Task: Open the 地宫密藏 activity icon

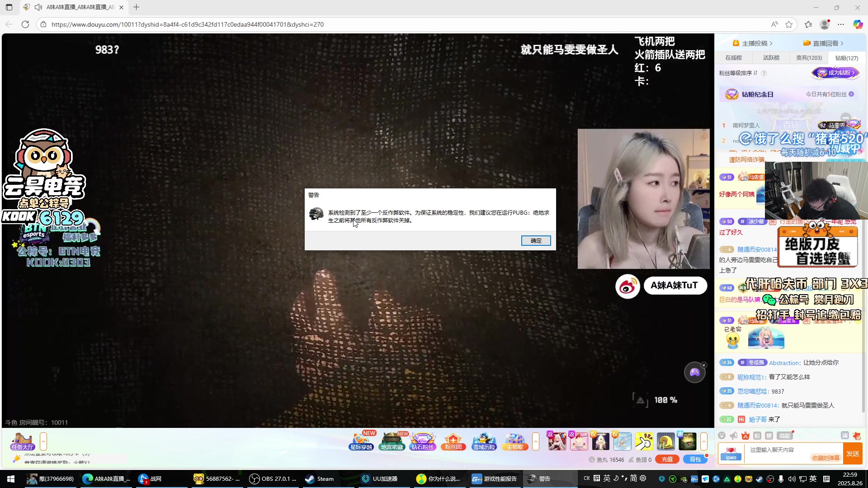Action: 392,441
